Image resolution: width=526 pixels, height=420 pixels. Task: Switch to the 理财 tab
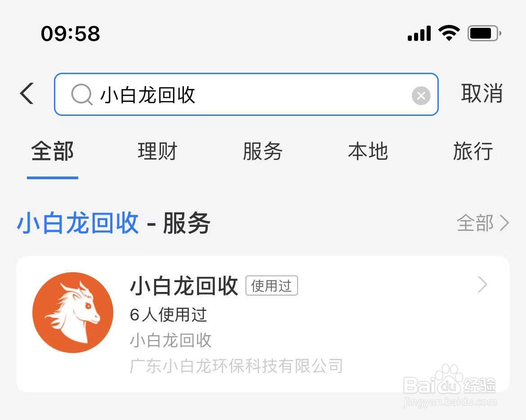point(157,151)
